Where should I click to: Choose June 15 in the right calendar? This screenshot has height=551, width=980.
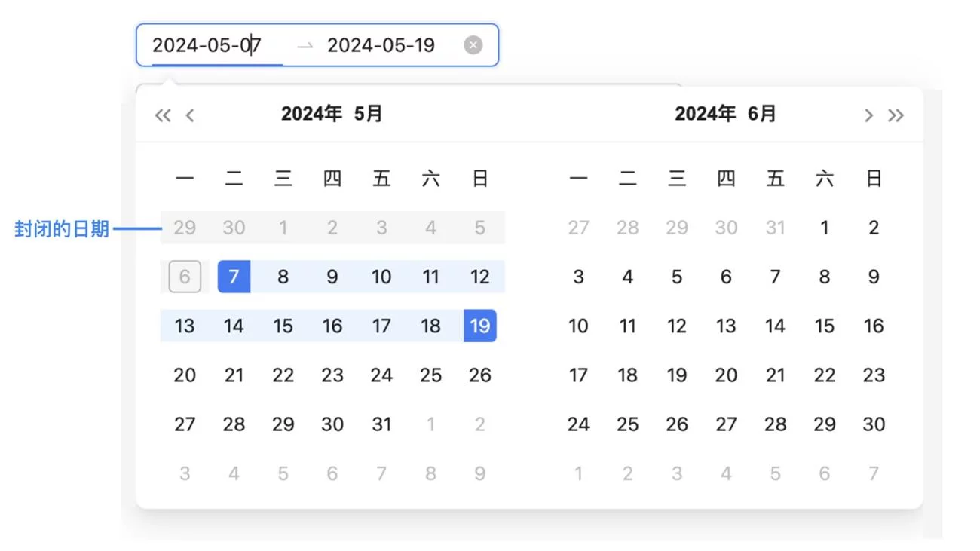(x=825, y=326)
